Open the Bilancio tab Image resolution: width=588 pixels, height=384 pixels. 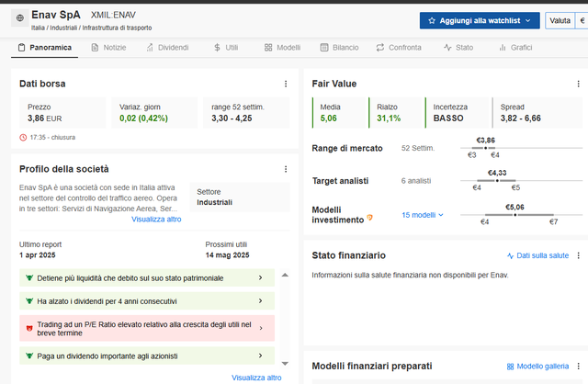[x=339, y=48]
